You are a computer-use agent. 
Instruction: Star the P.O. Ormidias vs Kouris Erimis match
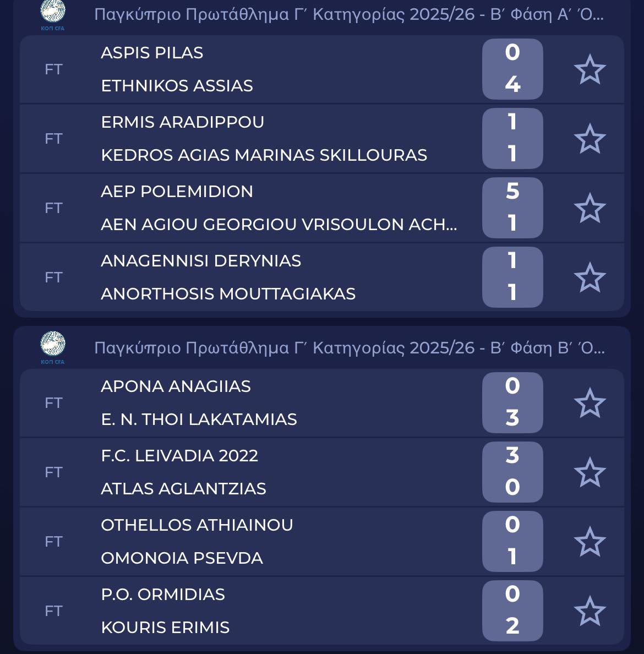[590, 611]
